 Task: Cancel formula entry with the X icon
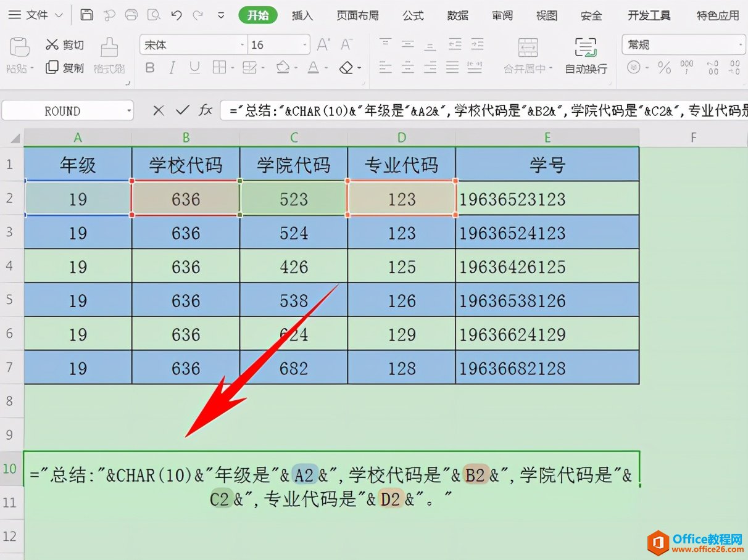(159, 110)
